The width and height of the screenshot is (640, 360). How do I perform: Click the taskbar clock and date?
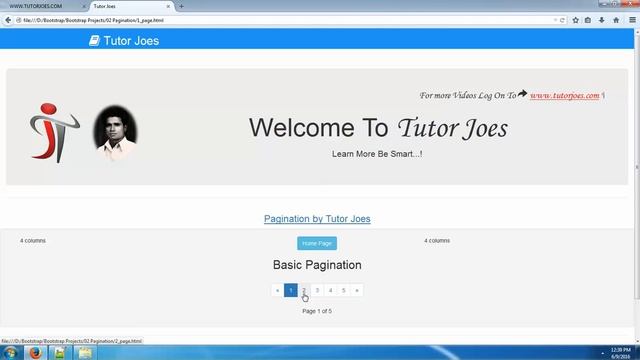pos(620,353)
